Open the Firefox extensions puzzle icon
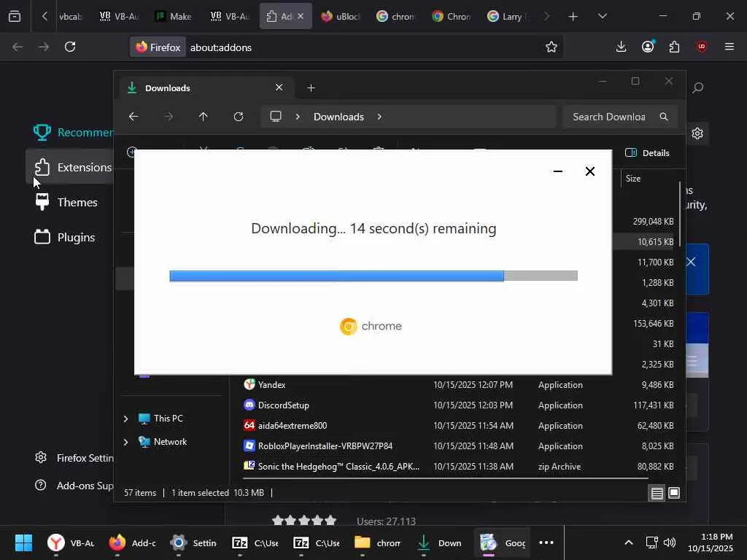Image resolution: width=747 pixels, height=560 pixels. tap(674, 47)
